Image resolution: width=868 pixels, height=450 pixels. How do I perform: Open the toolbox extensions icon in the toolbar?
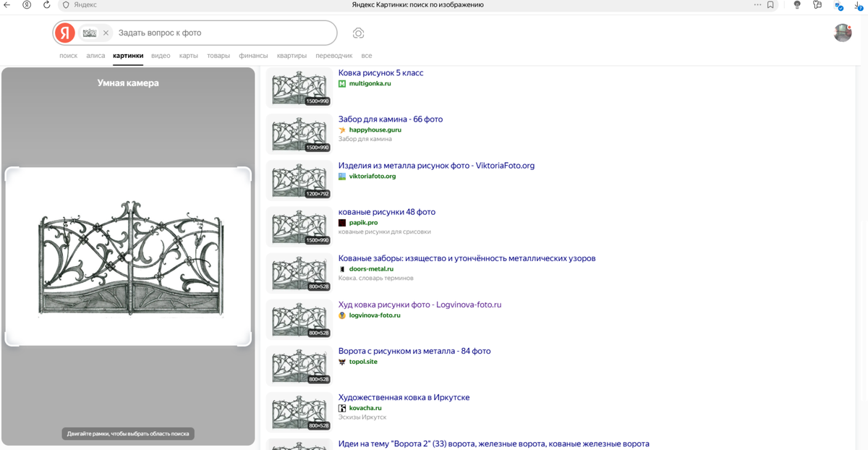817,4
